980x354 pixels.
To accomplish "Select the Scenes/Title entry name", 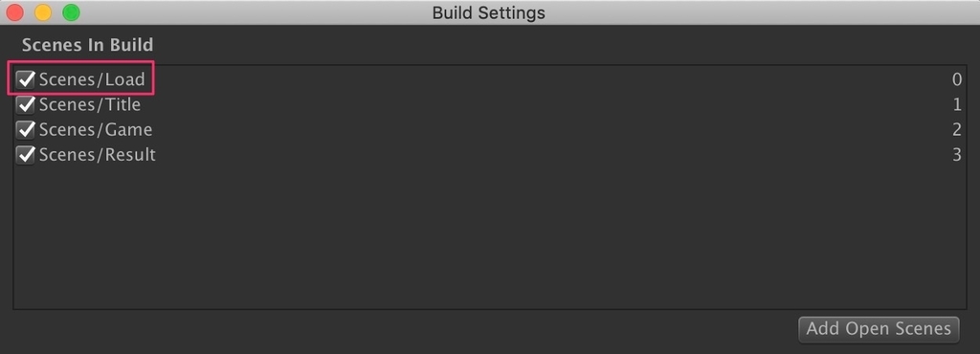I will [x=90, y=104].
